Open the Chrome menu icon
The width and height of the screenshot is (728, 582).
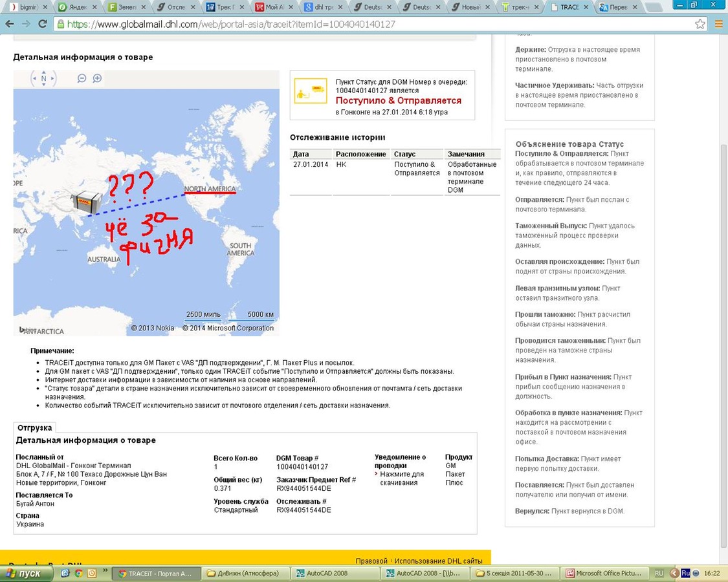tap(718, 24)
